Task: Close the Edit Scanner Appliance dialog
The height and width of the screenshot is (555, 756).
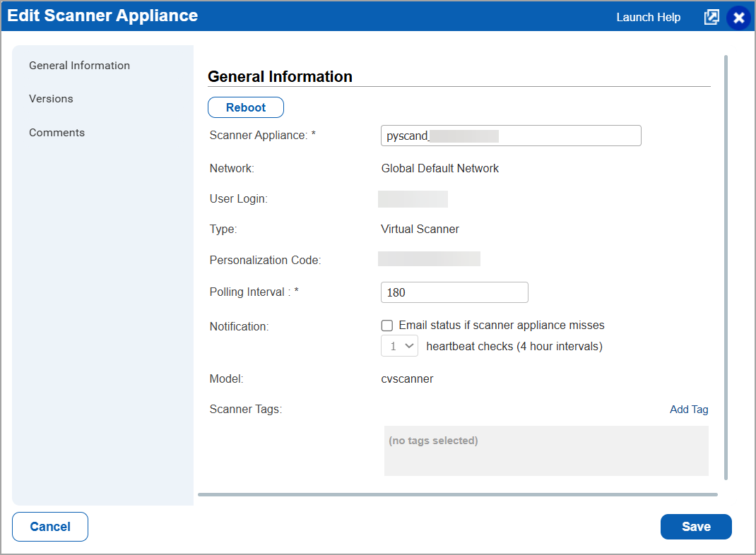Action: pos(738,18)
